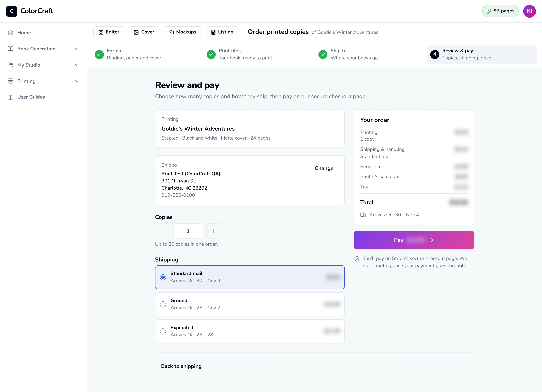Click the Service fee row label
This screenshot has width=542, height=392.
(x=372, y=166)
